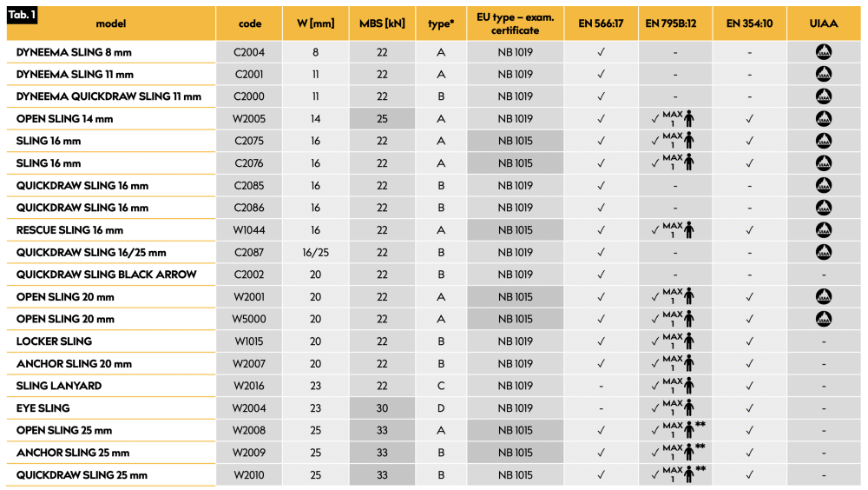The image size is (868, 490).
Task: Select the DYNEEMA QUICKDRAW SLING 11 mm model name
Action: point(108,96)
